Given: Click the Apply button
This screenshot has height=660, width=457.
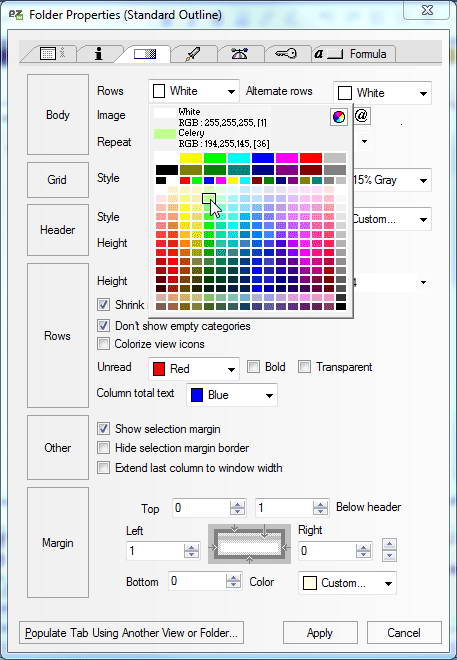Looking at the screenshot, I should tap(320, 633).
